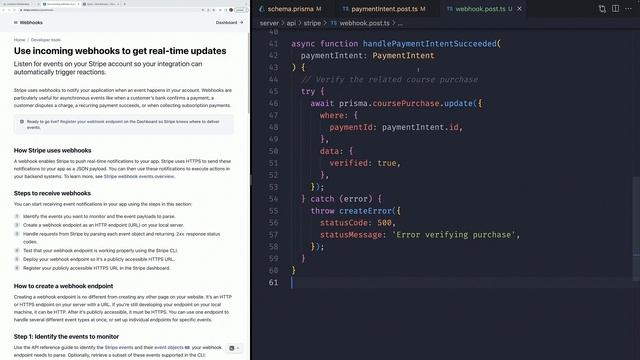Click line number 61 in gutter
Screen dimensions: 640x360
[273, 282]
